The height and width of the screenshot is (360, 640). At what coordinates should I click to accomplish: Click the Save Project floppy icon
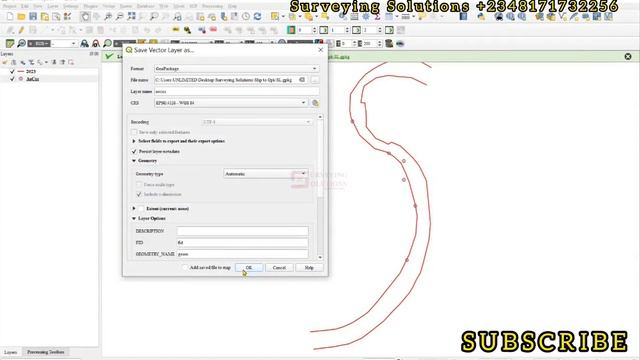[x=33, y=17]
